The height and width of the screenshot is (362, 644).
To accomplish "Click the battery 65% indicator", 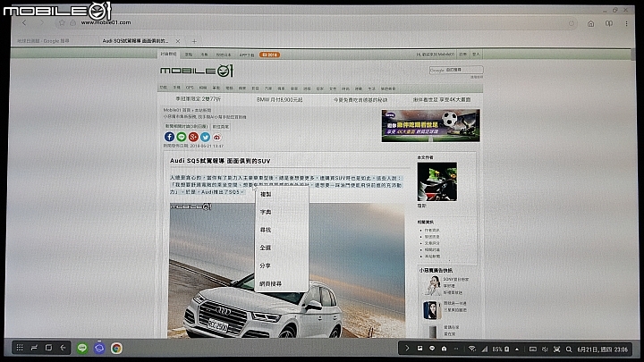I will pyautogui.click(x=501, y=349).
